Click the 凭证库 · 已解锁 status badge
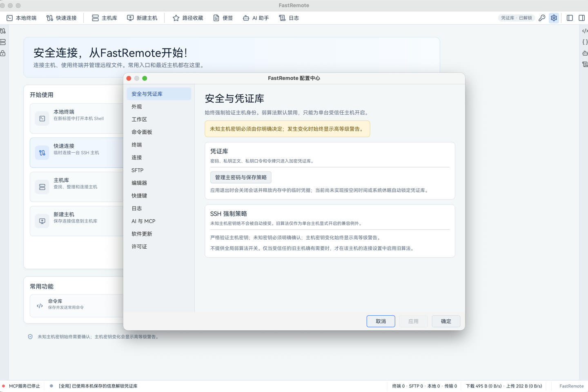 tap(517, 18)
